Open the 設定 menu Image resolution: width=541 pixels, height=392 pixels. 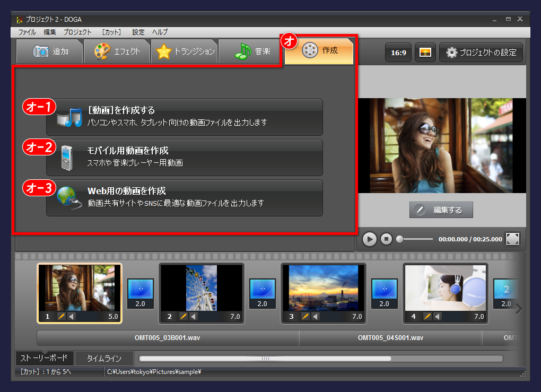[138, 32]
